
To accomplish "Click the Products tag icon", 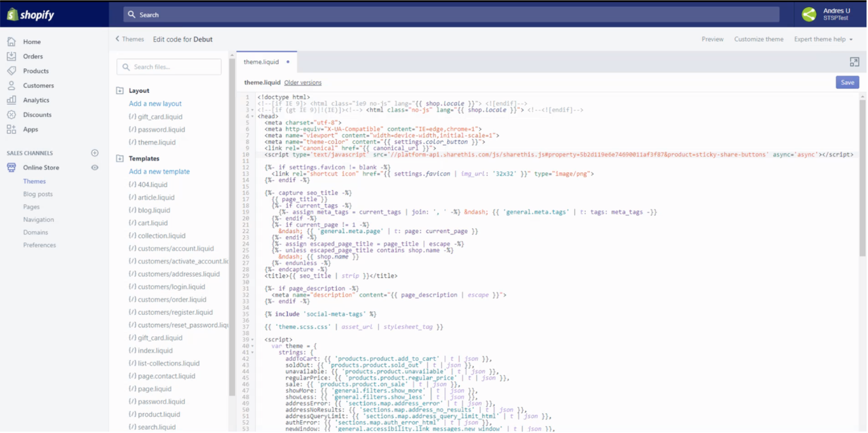I will 11,71.
